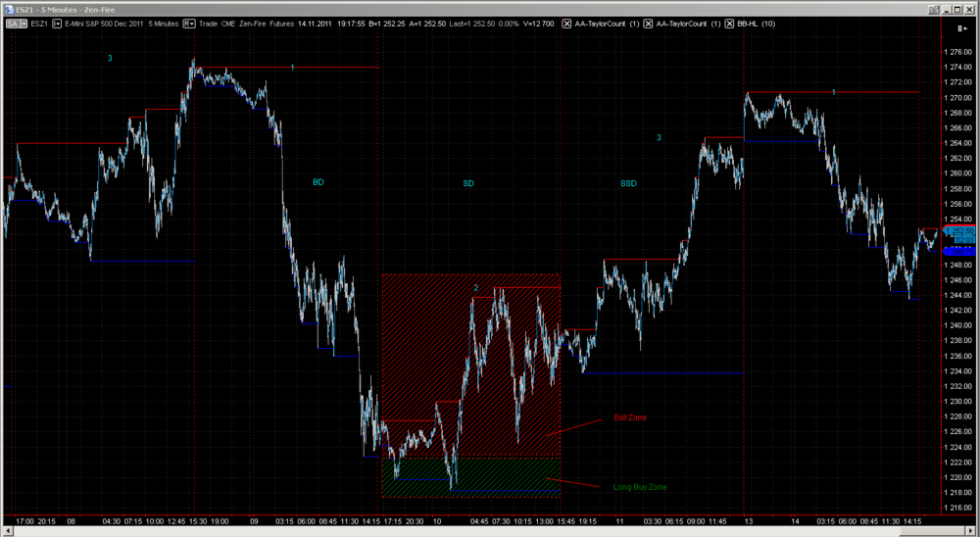Uncheck the first AA-TaylorCount indicator box

[x=566, y=24]
